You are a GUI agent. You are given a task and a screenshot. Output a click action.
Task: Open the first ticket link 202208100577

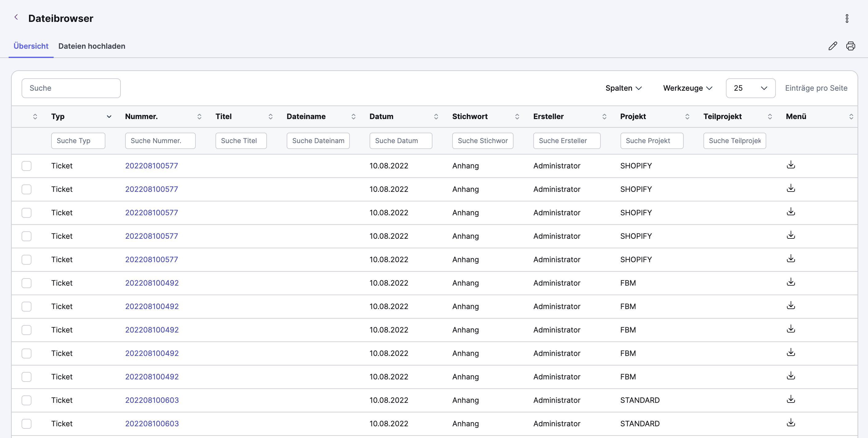[x=152, y=166]
